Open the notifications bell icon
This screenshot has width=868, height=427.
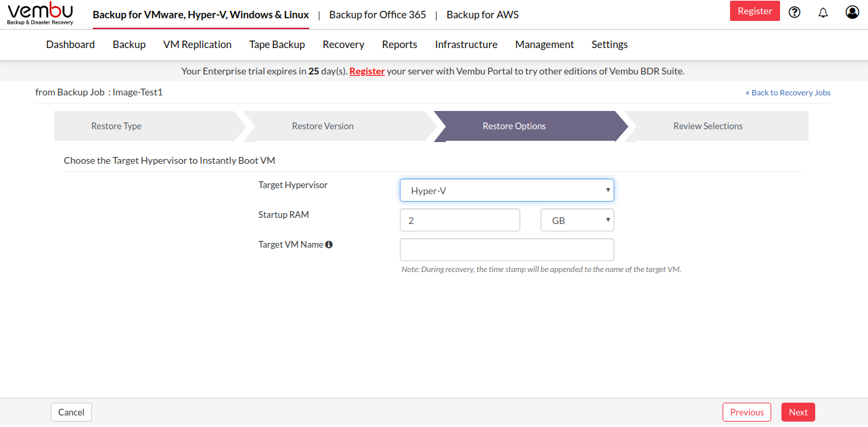[823, 12]
